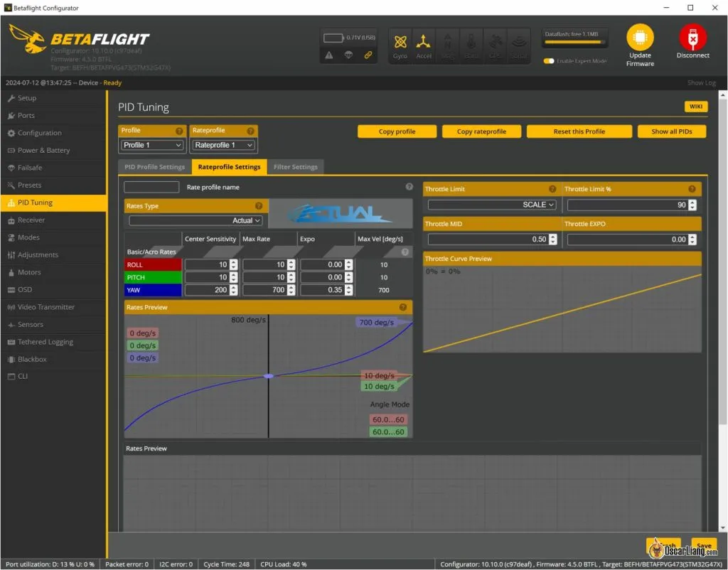Screen dimensions: 728x570
Task: Open the Rateprofile 1 dropdown
Action: coord(224,145)
